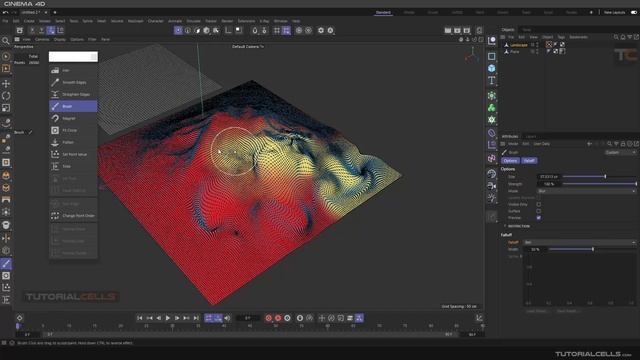Click the Text spline icon in right palette
Viewport: 640px width, 360px height.
pos(491,80)
